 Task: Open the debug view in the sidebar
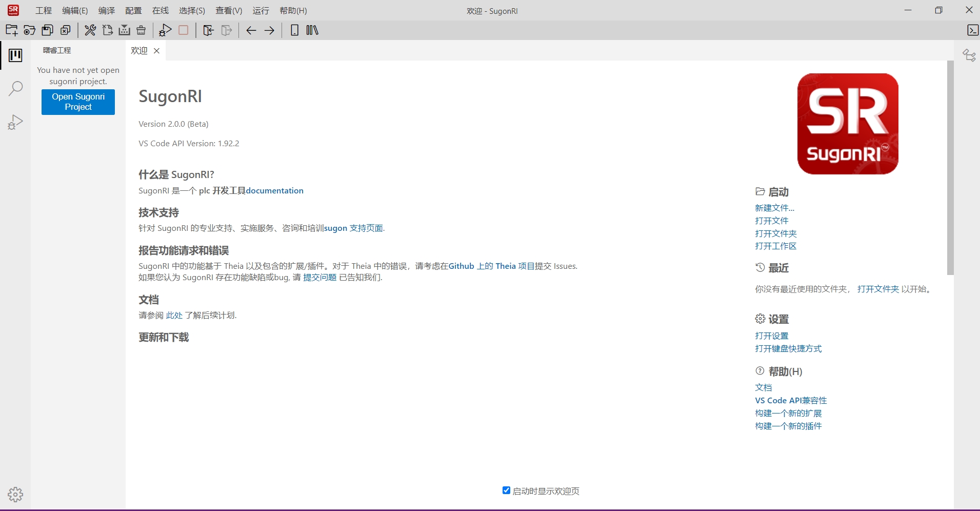tap(15, 122)
